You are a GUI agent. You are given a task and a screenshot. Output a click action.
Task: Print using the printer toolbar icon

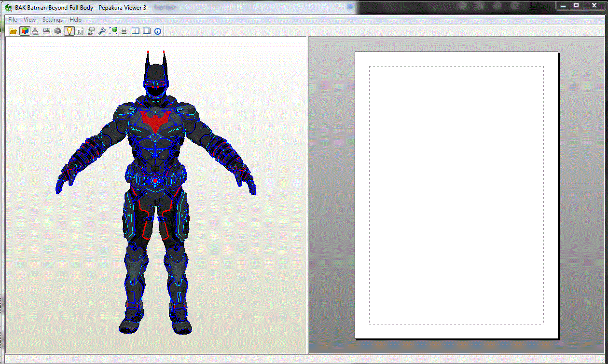click(124, 31)
